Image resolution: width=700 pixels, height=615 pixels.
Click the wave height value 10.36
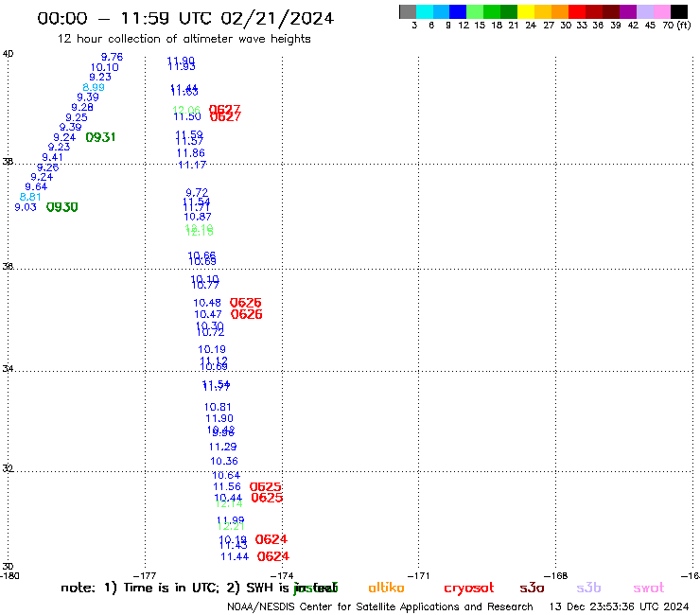pos(224,461)
